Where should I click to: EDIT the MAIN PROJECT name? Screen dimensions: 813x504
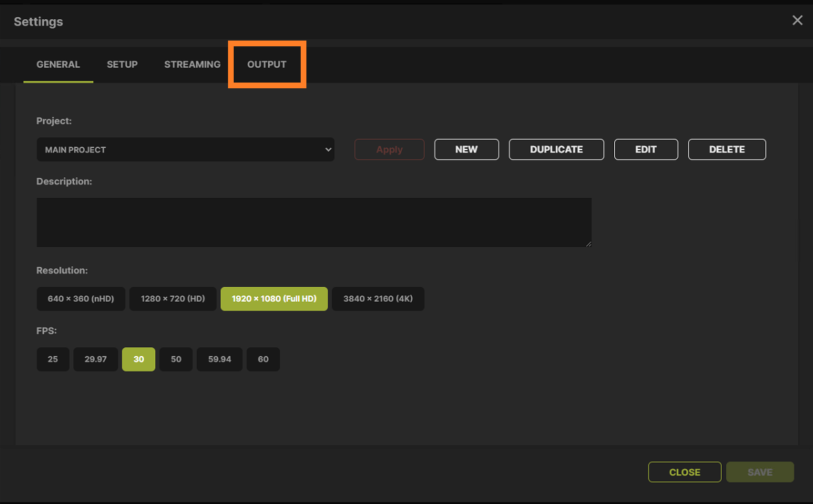646,149
